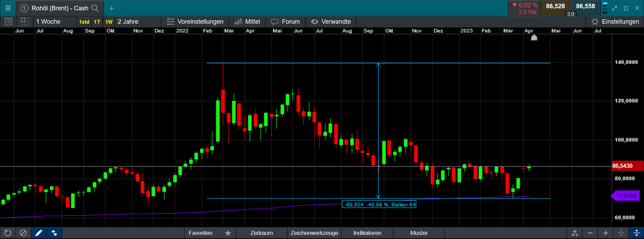Click the shrink window arrows icon

[615, 8]
